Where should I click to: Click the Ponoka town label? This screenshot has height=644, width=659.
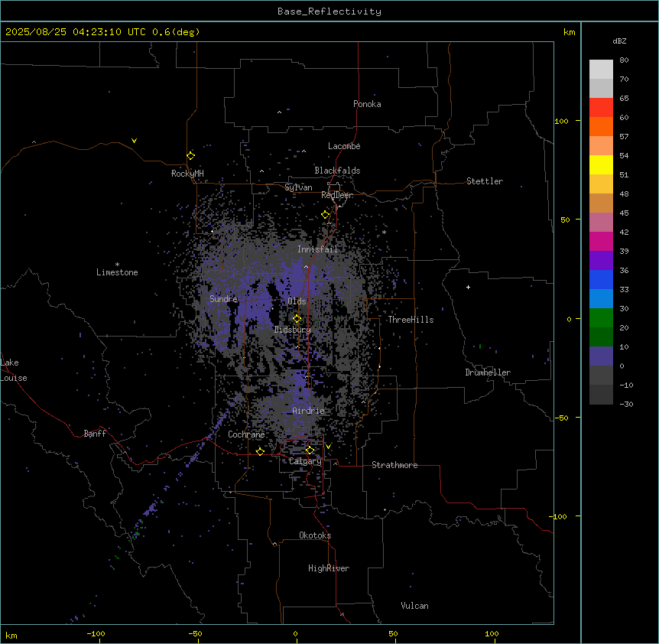click(367, 104)
